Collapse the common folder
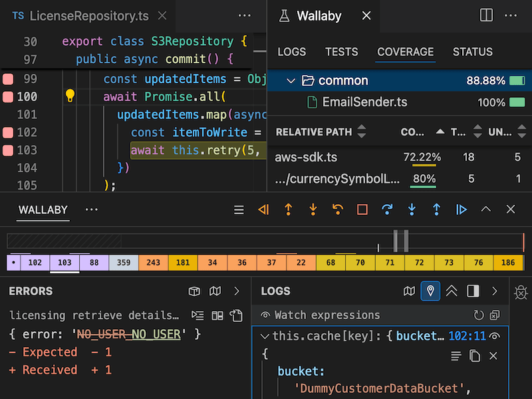This screenshot has height=399, width=532. coord(291,80)
